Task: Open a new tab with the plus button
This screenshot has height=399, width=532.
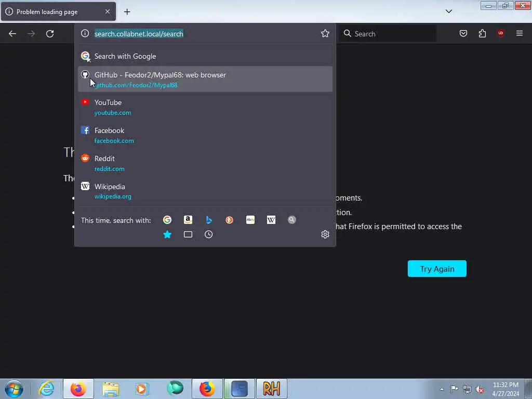Action: click(x=127, y=12)
